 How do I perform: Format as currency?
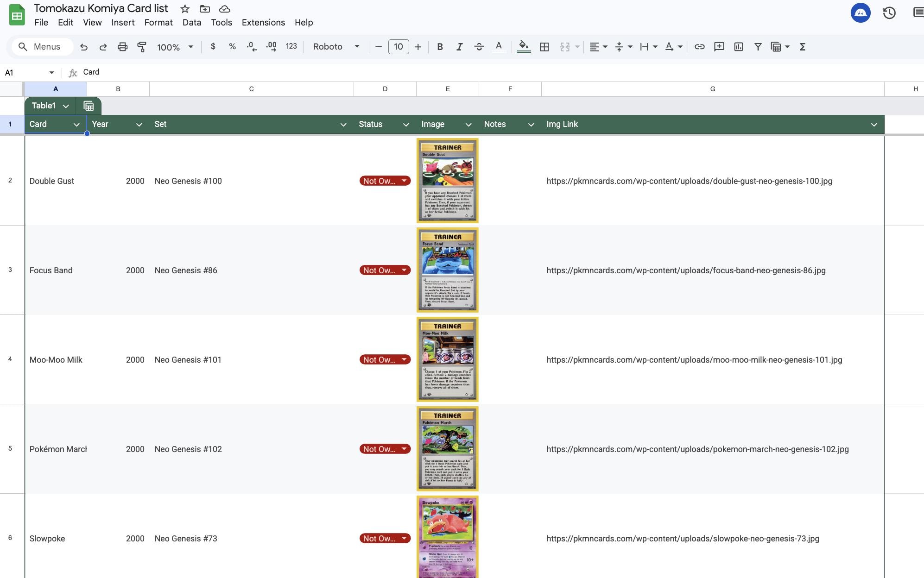pos(213,47)
